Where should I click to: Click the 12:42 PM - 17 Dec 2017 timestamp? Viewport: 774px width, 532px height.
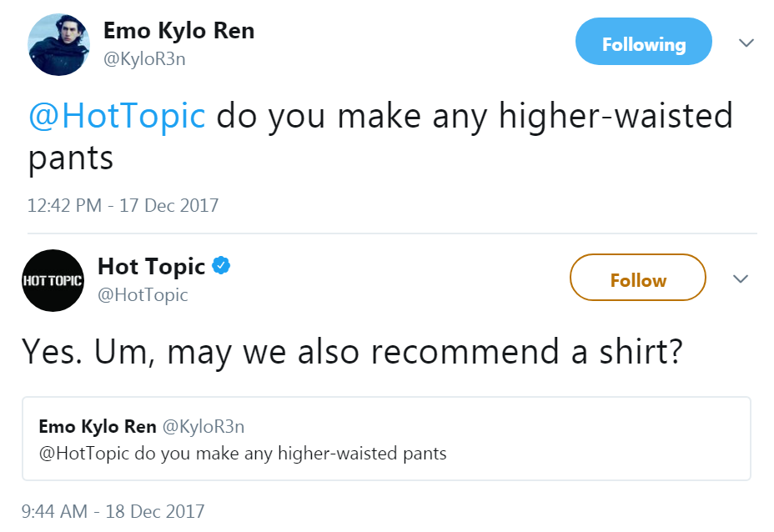coord(123,205)
